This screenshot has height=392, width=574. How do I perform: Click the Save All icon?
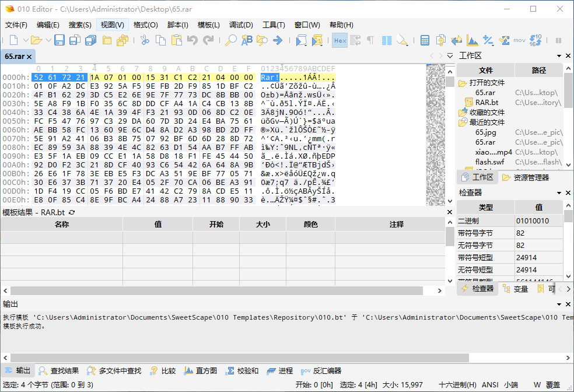click(90, 40)
